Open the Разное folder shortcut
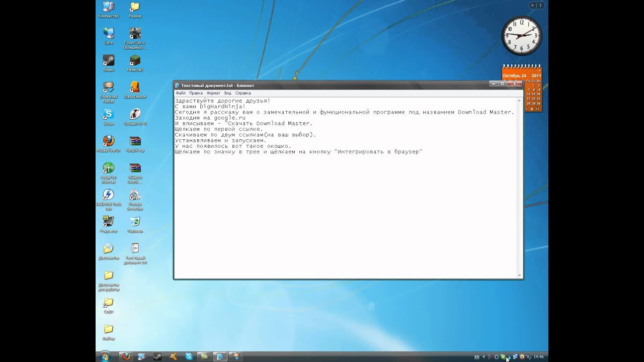The width and height of the screenshot is (644, 362). point(135,10)
